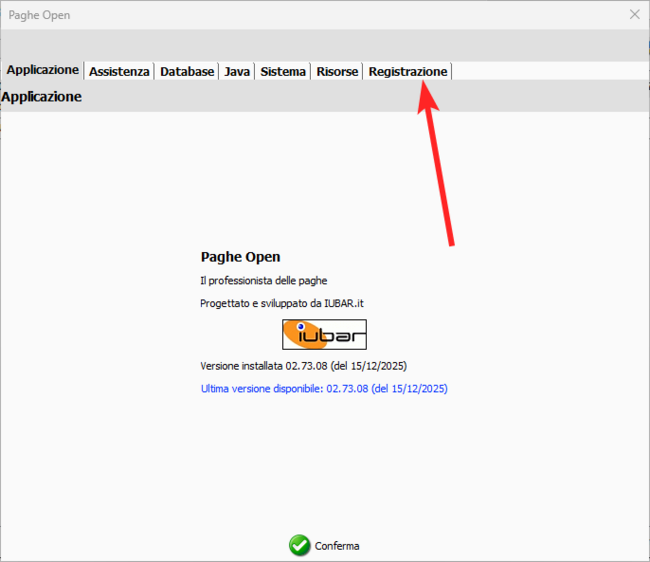Open the Registrazione tab
This screenshot has height=562, width=650.
coord(408,72)
